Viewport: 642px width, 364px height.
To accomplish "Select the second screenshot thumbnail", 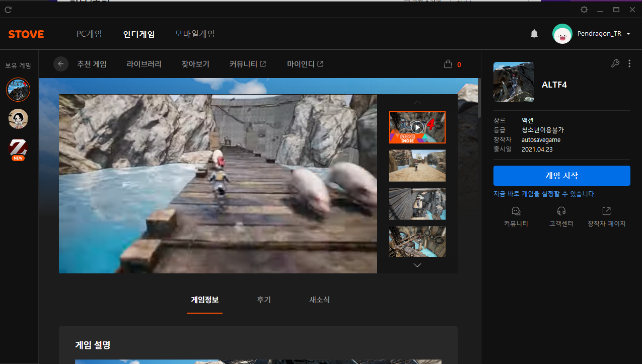I will click(x=417, y=165).
